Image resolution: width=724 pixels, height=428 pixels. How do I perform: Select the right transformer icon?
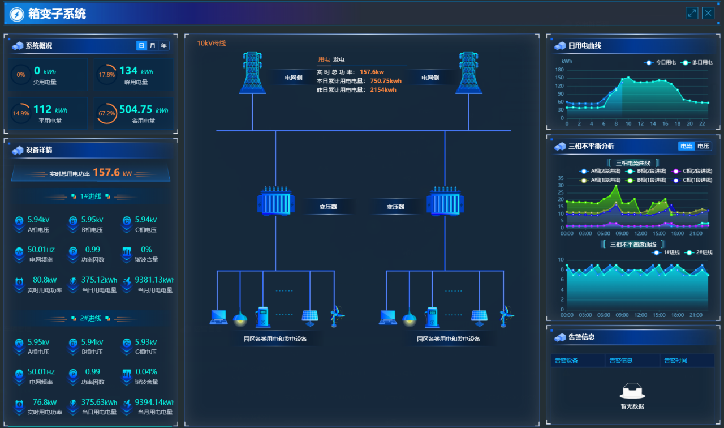[x=442, y=204]
